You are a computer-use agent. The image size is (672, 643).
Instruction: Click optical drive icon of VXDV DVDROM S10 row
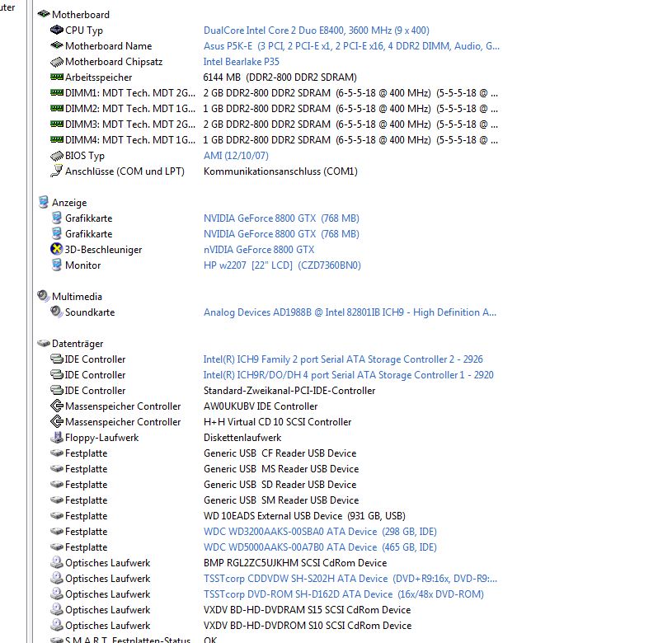coord(57,625)
